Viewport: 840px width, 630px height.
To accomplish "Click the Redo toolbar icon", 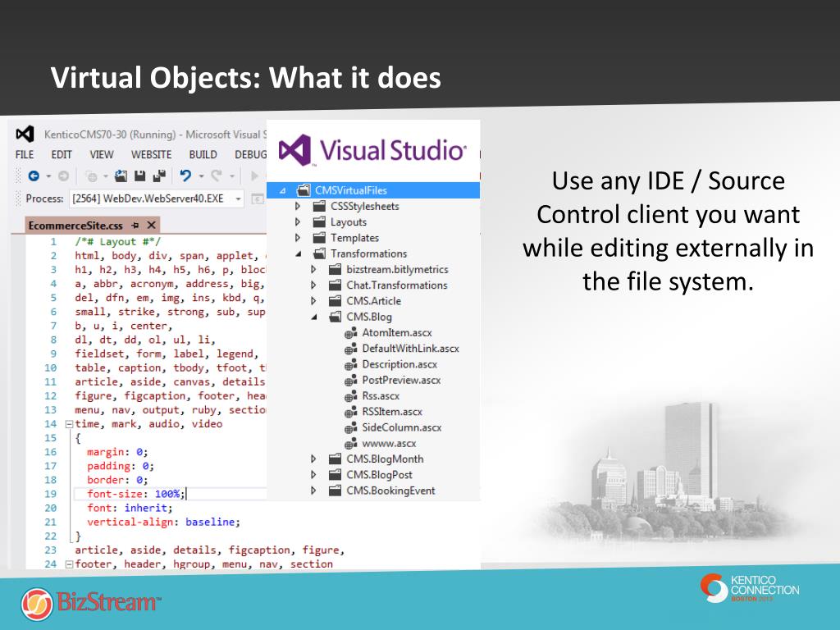I will click(x=217, y=176).
